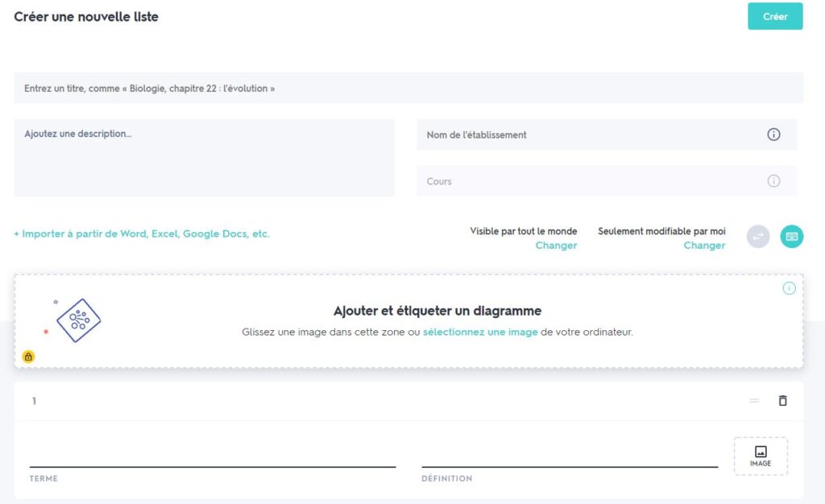Open the info icon next to Nom de l'établissement
This screenshot has width=825, height=504.
click(773, 134)
